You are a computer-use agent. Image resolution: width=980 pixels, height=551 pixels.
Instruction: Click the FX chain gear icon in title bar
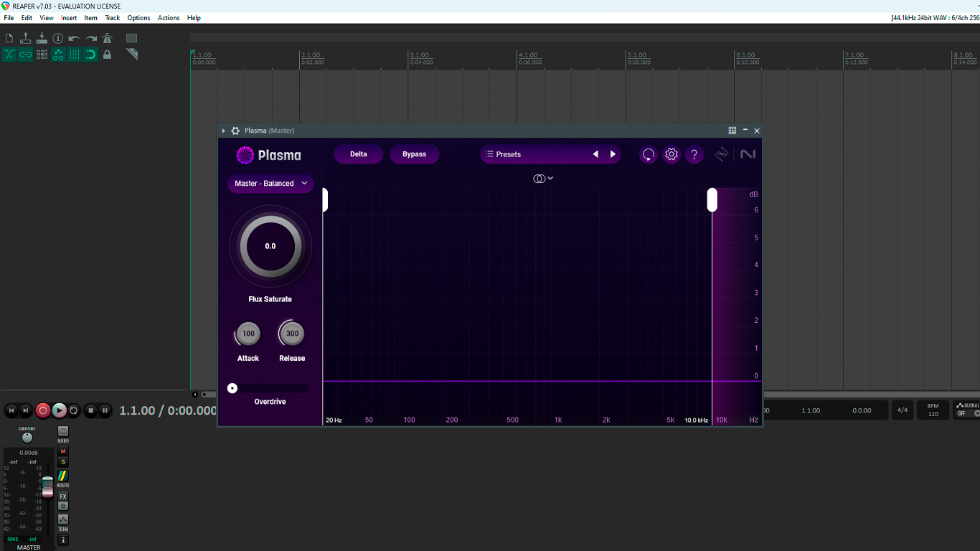click(235, 131)
